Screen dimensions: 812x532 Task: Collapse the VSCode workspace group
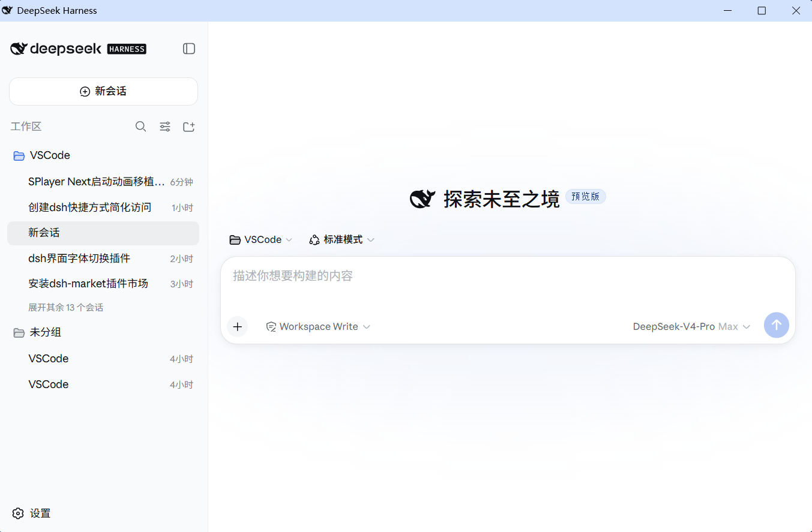coord(103,155)
